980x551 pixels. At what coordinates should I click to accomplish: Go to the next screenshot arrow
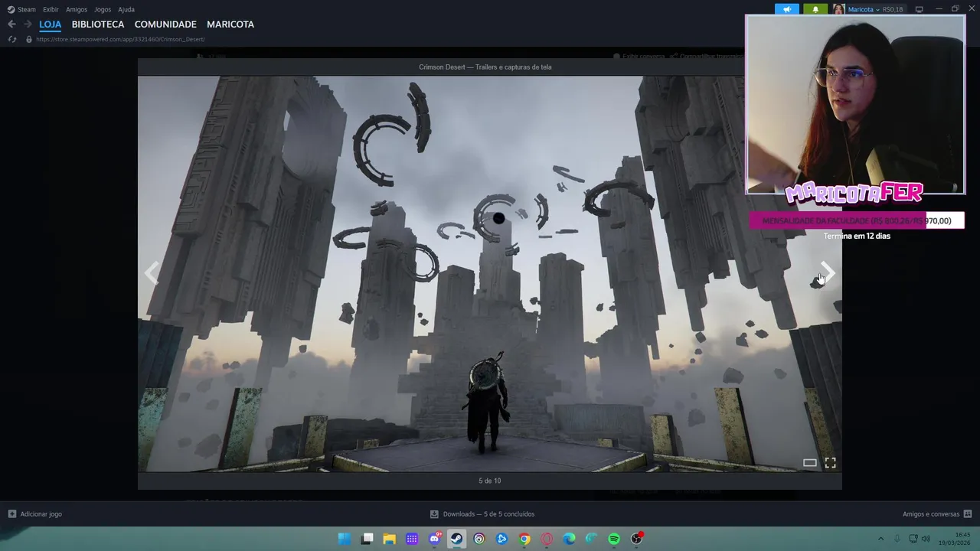(828, 273)
